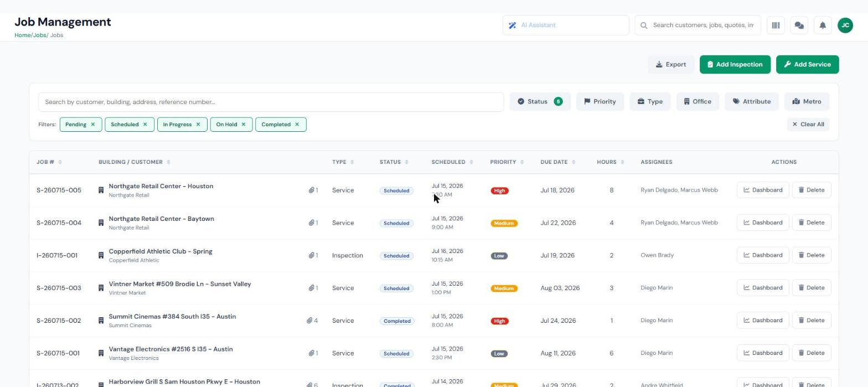Delete job I-260715-001
868x387 pixels.
pyautogui.click(x=812, y=255)
